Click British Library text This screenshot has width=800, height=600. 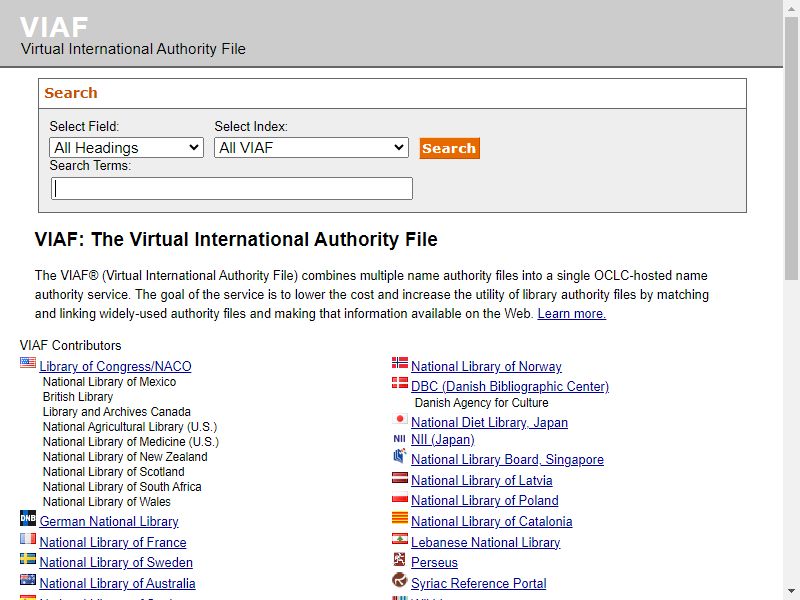[78, 396]
